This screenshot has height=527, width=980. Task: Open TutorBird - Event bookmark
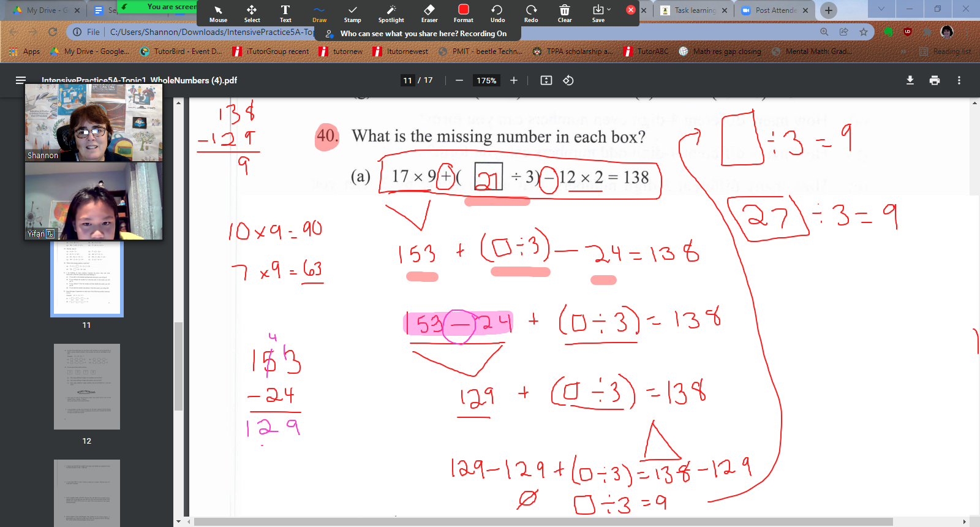pos(181,51)
